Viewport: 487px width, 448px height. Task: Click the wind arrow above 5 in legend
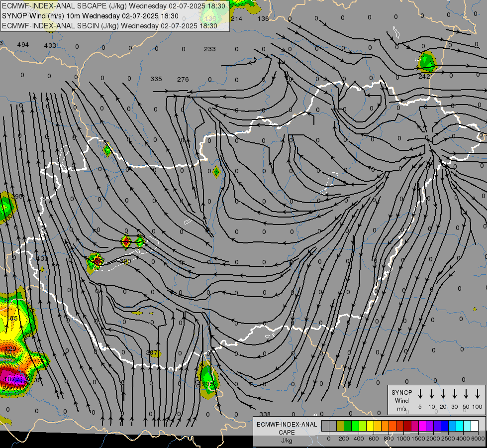point(420,394)
